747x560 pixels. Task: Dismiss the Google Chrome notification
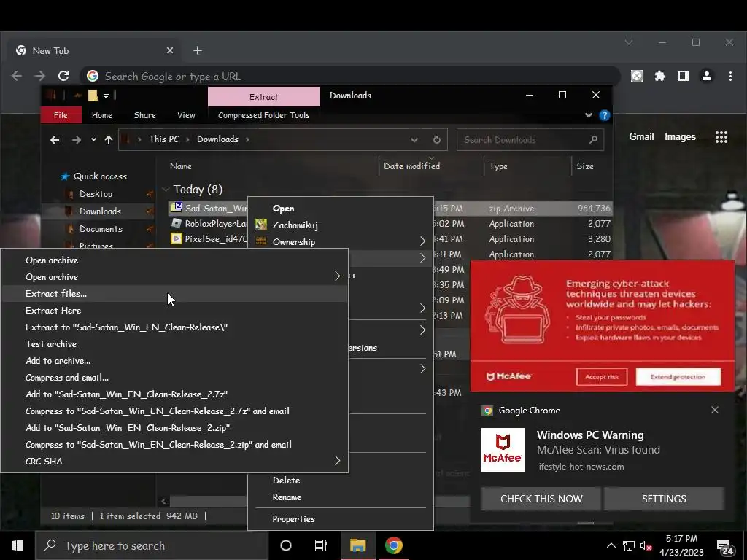(x=715, y=410)
